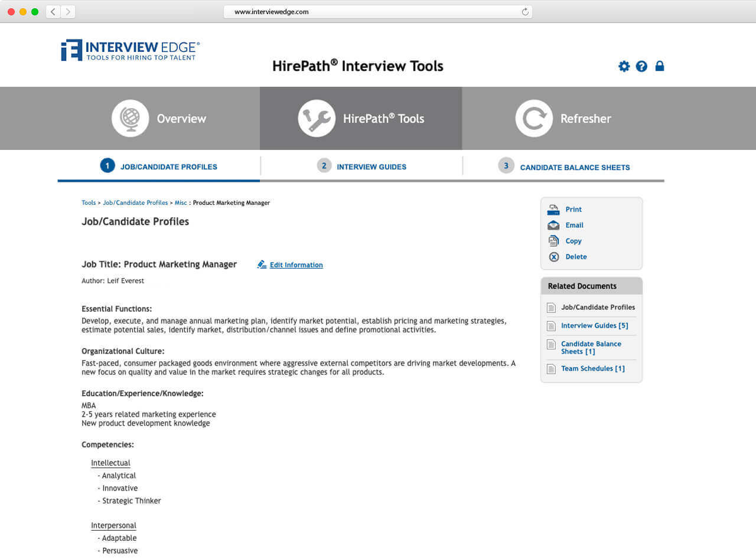Click document icon next to Interview Guides [5]
The height and width of the screenshot is (559, 756).
click(x=551, y=326)
